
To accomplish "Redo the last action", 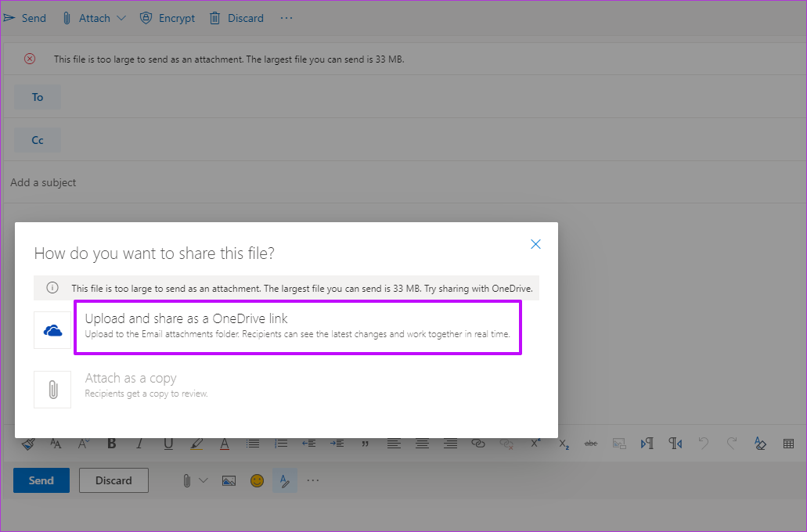I will pyautogui.click(x=731, y=444).
